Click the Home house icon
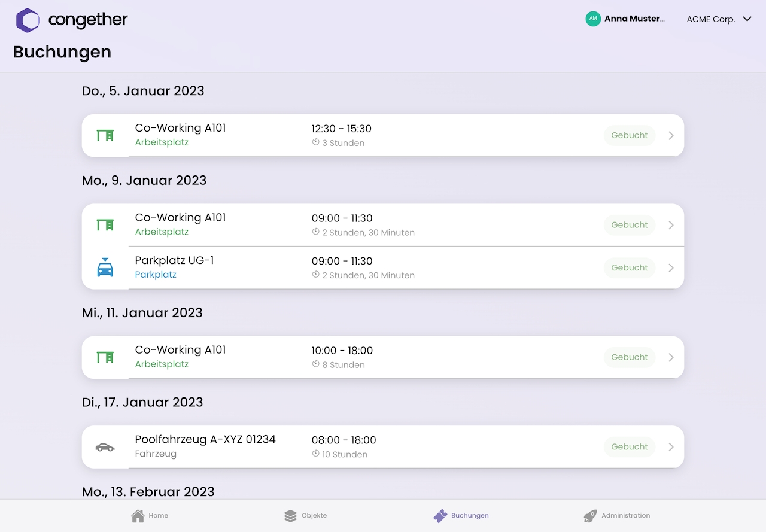Viewport: 766px width, 532px height. 138,516
